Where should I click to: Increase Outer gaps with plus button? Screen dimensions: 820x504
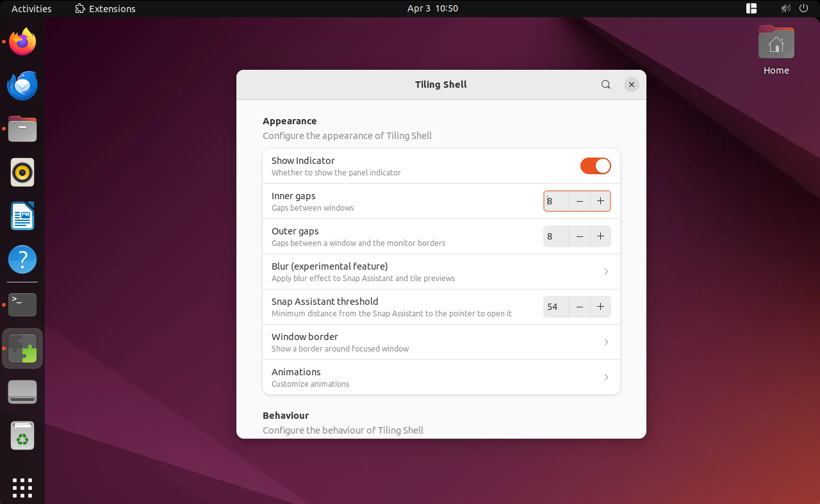coord(600,236)
